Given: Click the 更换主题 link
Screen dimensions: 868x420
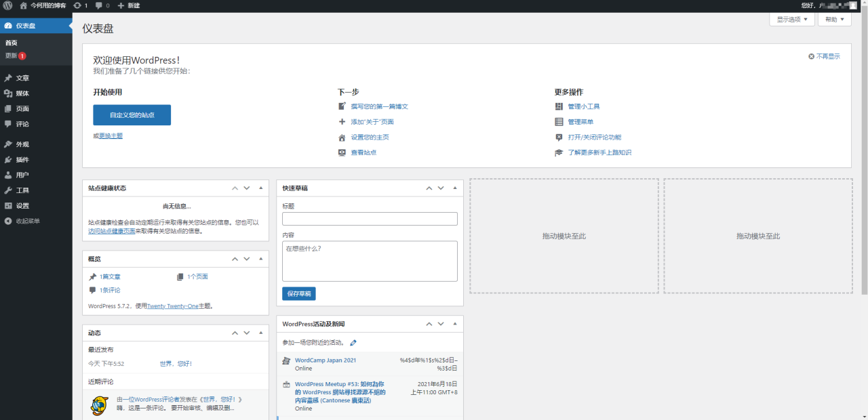Looking at the screenshot, I should coord(111,135).
